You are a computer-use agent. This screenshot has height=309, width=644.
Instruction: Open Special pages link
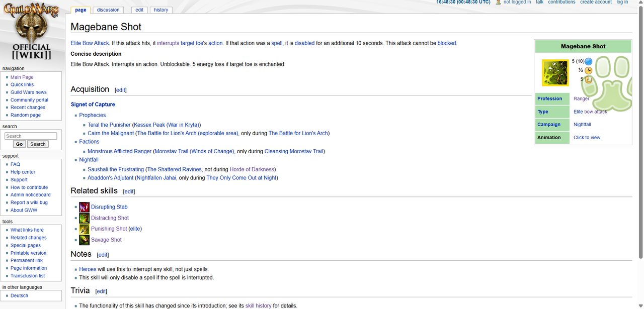click(x=26, y=246)
